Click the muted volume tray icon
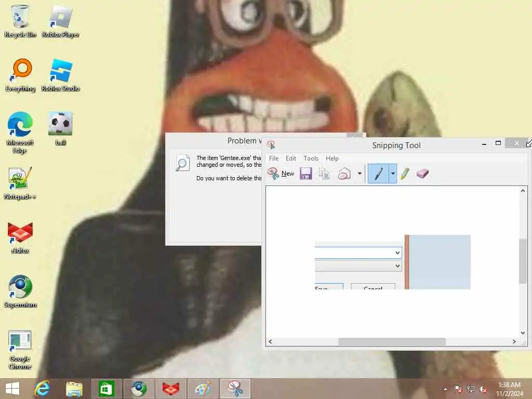532x399 pixels. click(x=483, y=389)
